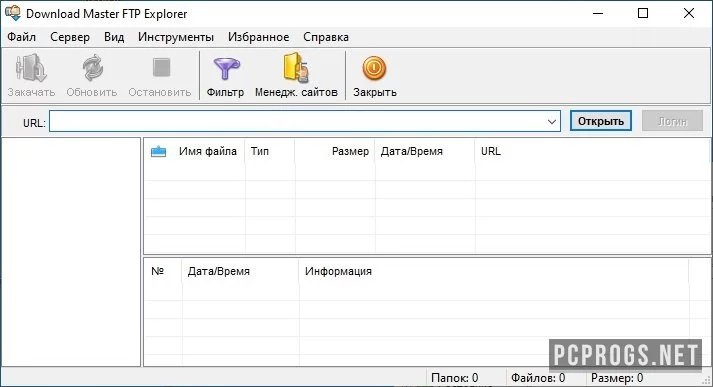Close the FTP Explorer window
Image resolution: width=713 pixels, height=387 pixels.
[x=689, y=13]
